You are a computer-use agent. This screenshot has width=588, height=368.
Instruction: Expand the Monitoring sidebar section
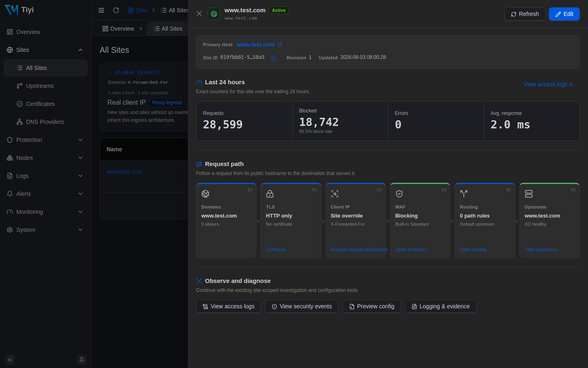pyautogui.click(x=45, y=212)
